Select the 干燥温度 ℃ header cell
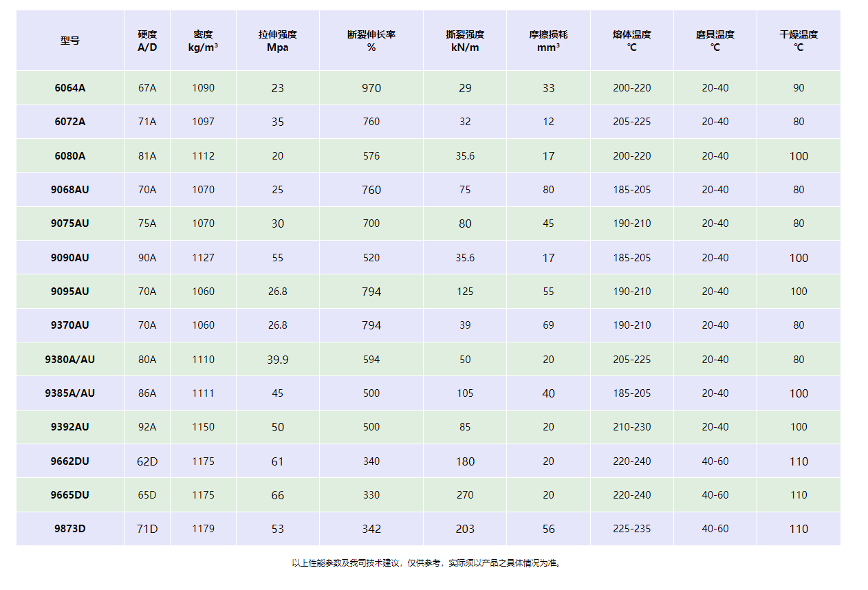Image resolution: width=868 pixels, height=590 pixels. tap(799, 41)
